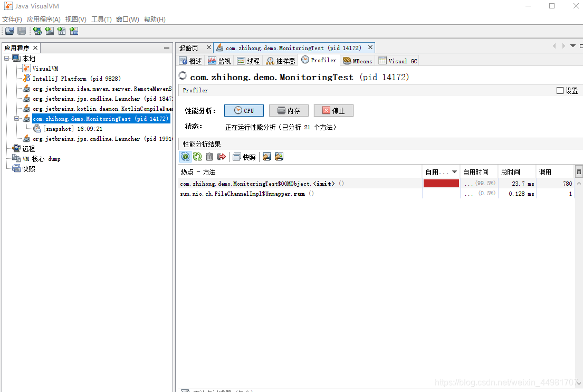Click the red self-time bar for OOMObject init
The width and height of the screenshot is (583, 392).
441,184
